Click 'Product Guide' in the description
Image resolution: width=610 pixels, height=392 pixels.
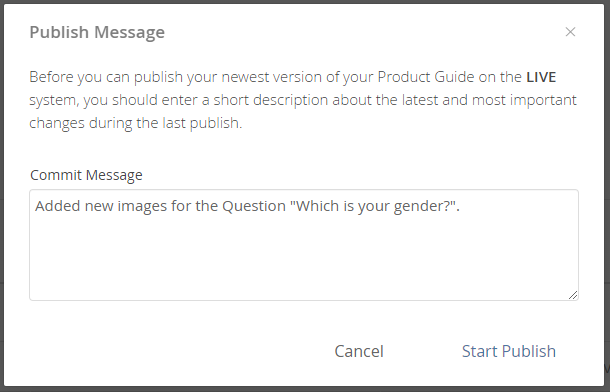(x=426, y=77)
